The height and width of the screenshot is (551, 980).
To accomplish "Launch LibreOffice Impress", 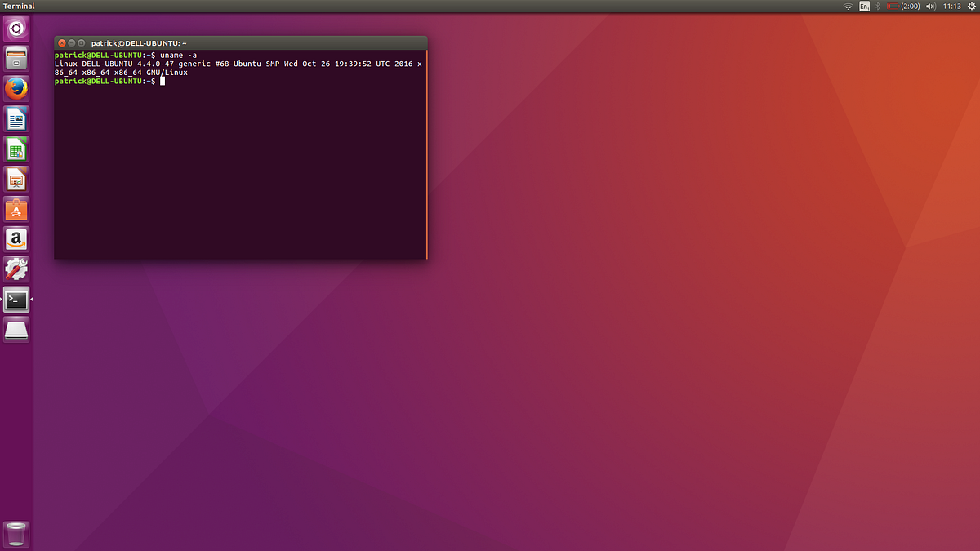I will pos(16,179).
